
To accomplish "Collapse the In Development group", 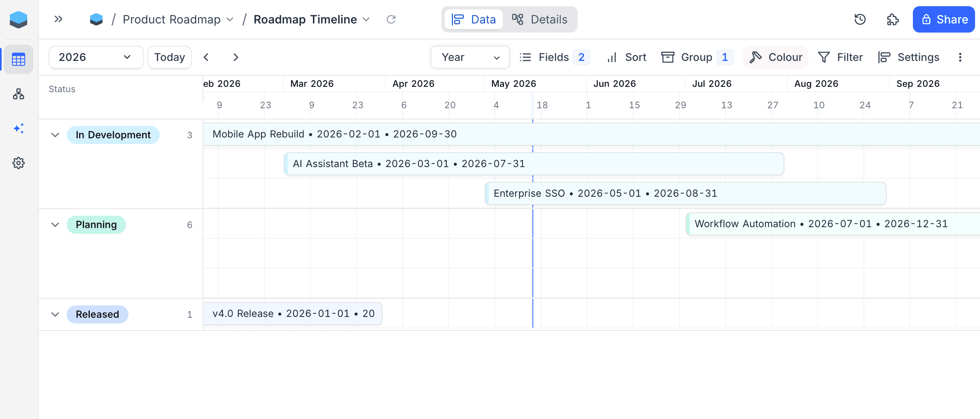I will click(x=55, y=135).
